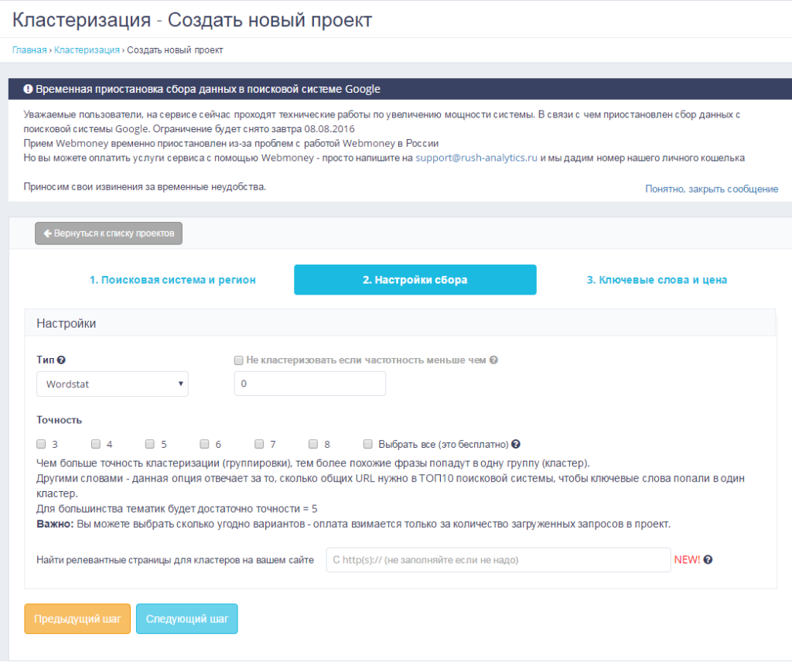Open the support@rush-analytics.ru email link
Image resolution: width=792 pixels, height=672 pixels.
tap(476, 158)
